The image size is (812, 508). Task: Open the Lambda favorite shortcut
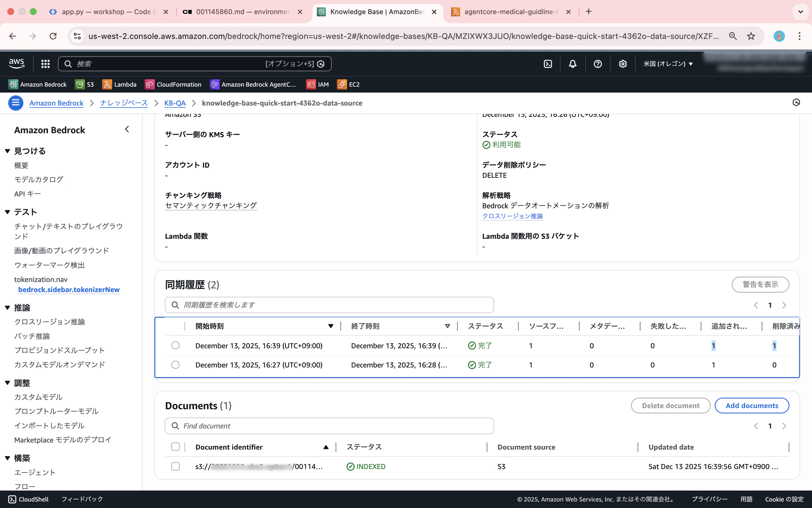click(120, 84)
